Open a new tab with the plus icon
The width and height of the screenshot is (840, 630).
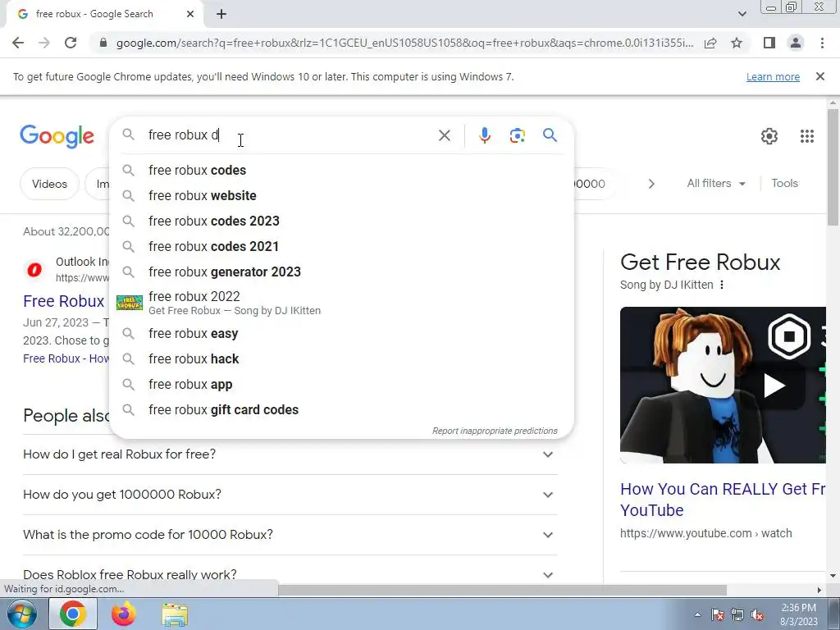221,14
